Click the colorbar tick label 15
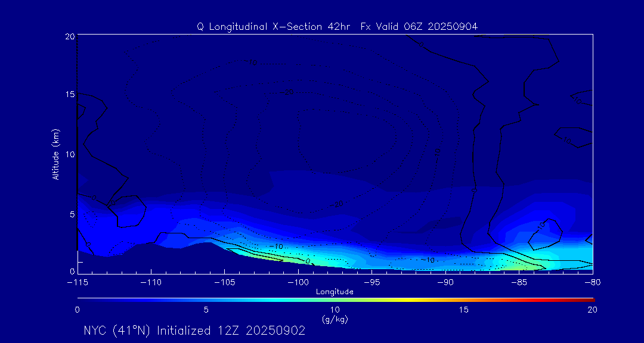 pyautogui.click(x=463, y=310)
